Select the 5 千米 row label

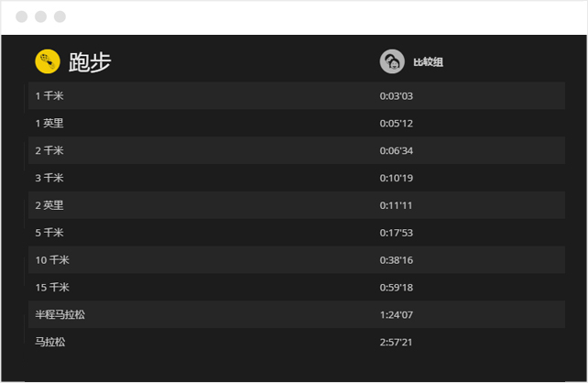click(49, 233)
